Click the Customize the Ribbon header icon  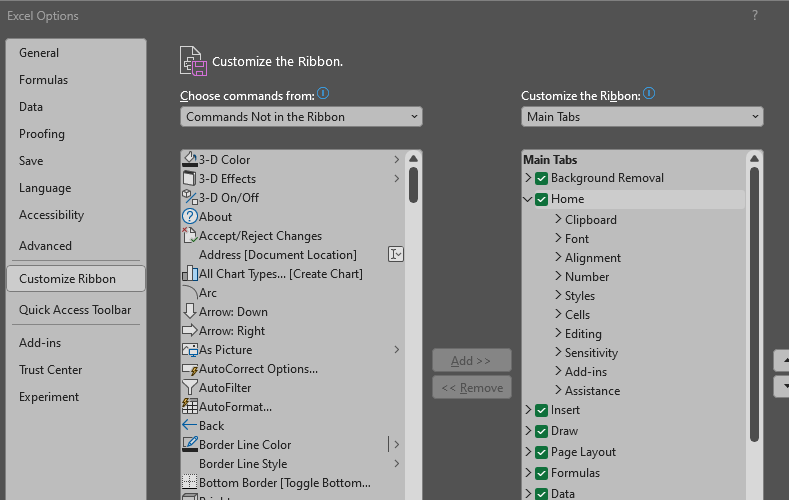click(x=193, y=61)
